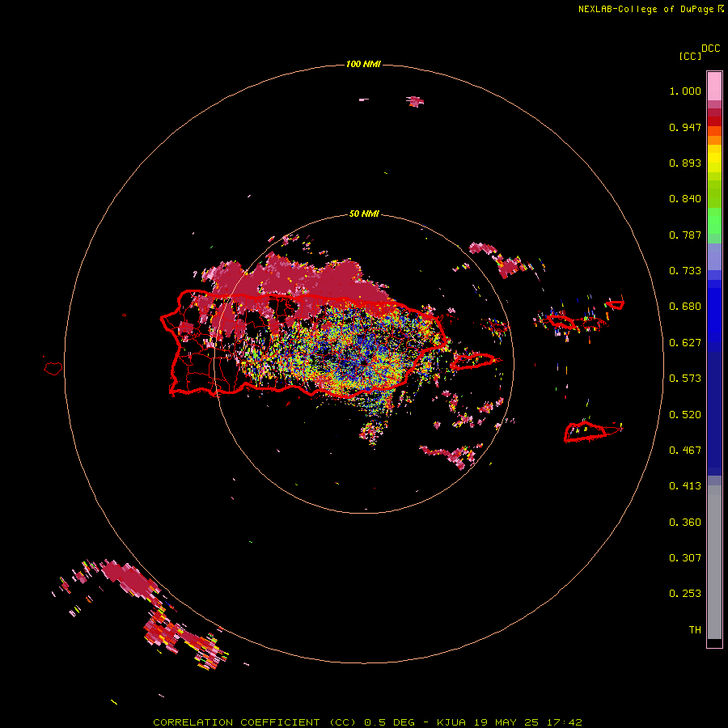Screen dimensions: 728x728
Task: Click the 100 NMI range ring label
Action: pos(363,64)
